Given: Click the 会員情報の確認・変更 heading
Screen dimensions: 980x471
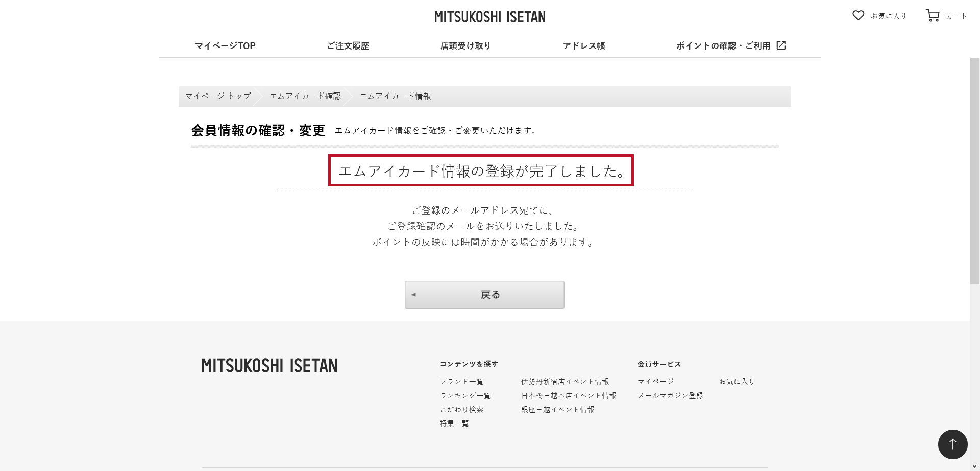Looking at the screenshot, I should pos(258,131).
